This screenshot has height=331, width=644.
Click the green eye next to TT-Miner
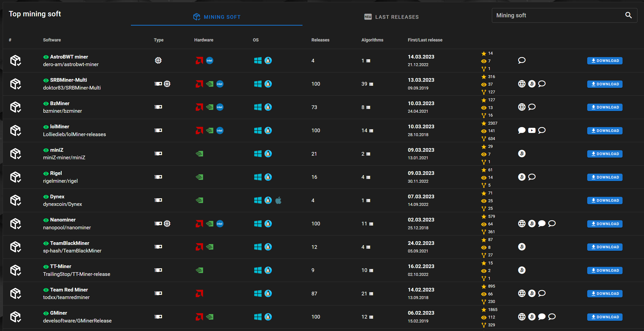coord(46,267)
